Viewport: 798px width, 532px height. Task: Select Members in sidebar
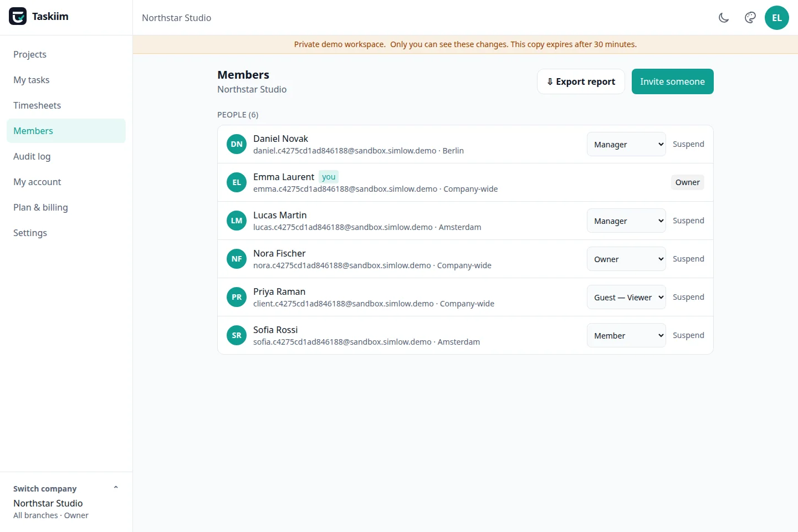(66, 131)
